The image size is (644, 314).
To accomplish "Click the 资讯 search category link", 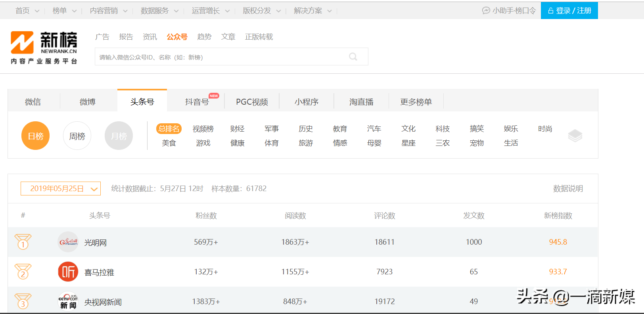I will (x=150, y=37).
